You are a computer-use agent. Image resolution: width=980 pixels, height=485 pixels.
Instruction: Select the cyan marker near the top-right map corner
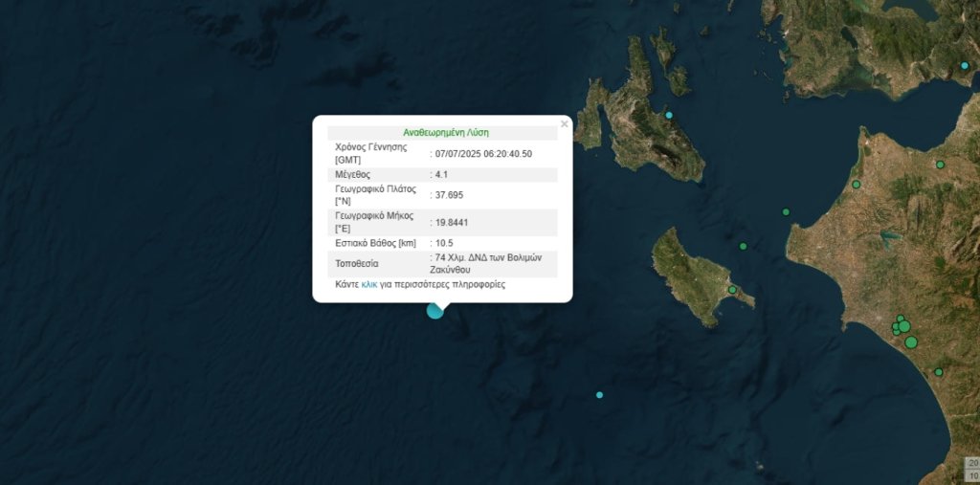[x=965, y=65]
